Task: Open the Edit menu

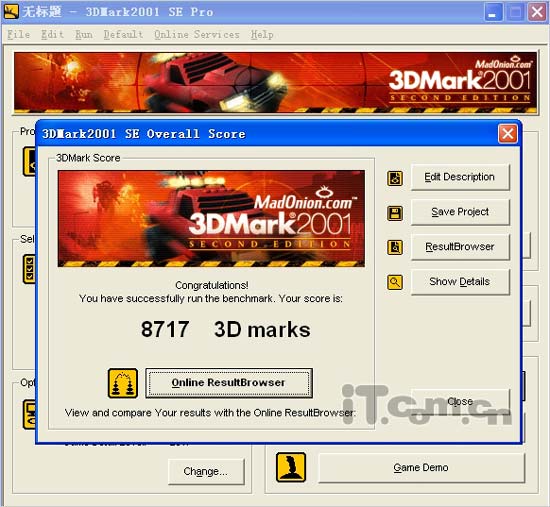Action: click(x=53, y=34)
